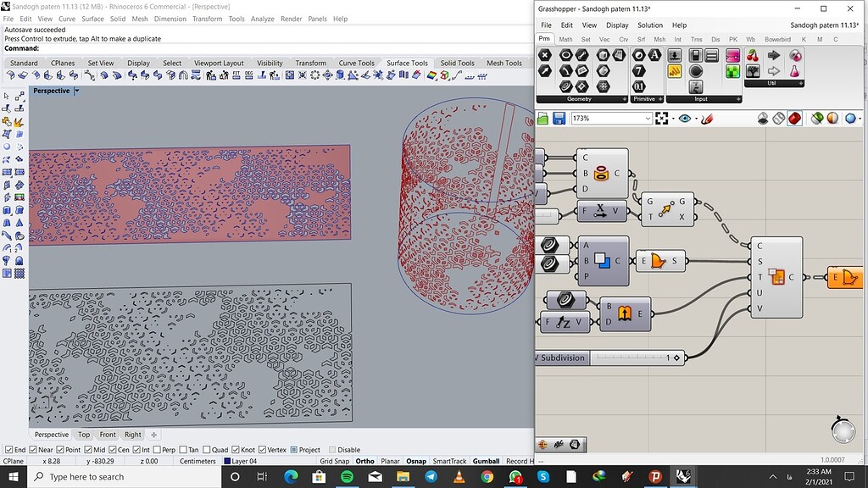Toggle the Project osnap option
This screenshot has width=868, height=488.
(295, 449)
